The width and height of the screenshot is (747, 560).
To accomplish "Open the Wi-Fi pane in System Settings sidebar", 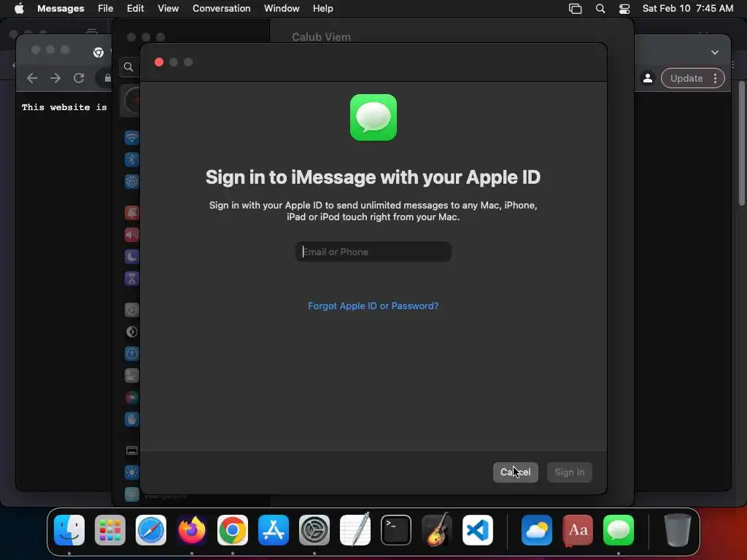I will click(x=132, y=138).
